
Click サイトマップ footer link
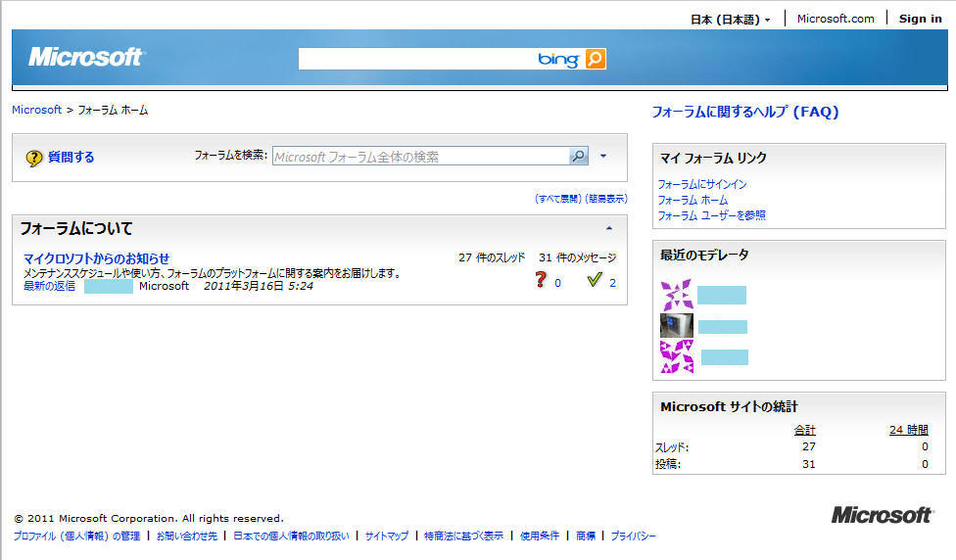point(387,536)
